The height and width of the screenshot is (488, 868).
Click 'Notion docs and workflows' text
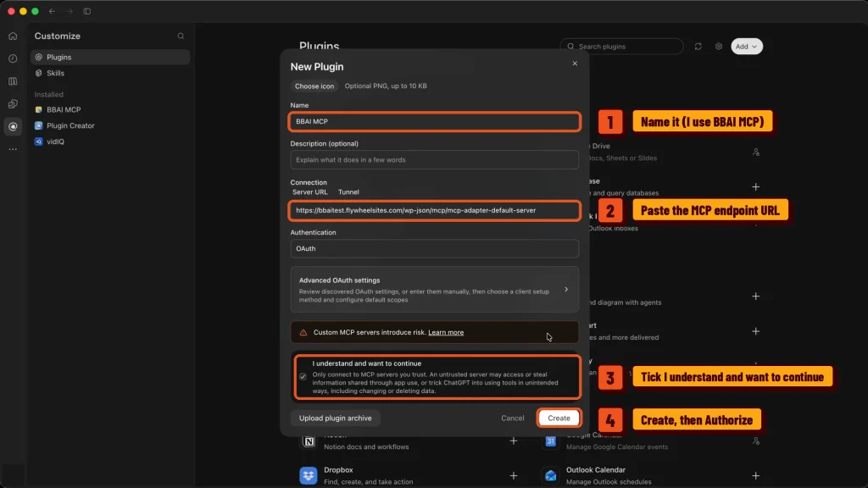click(x=366, y=447)
